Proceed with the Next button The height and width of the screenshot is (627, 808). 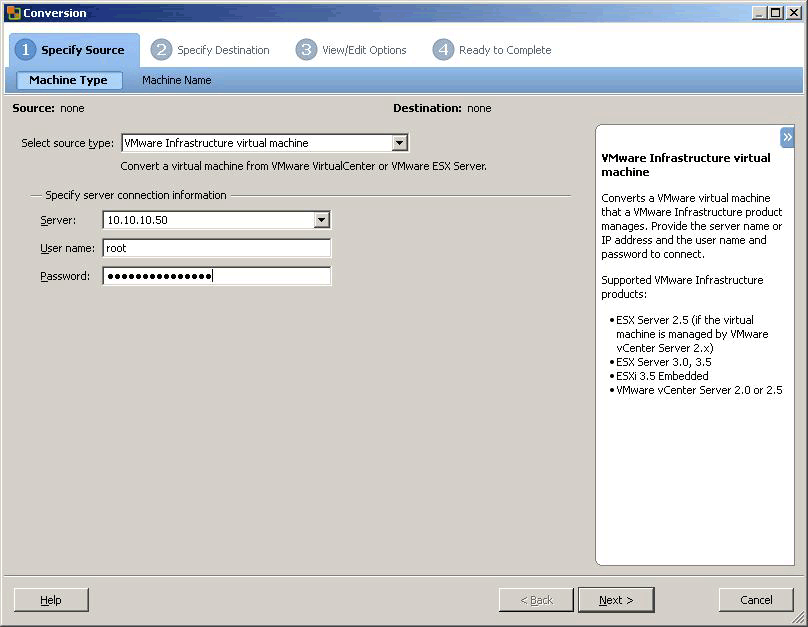[616, 600]
